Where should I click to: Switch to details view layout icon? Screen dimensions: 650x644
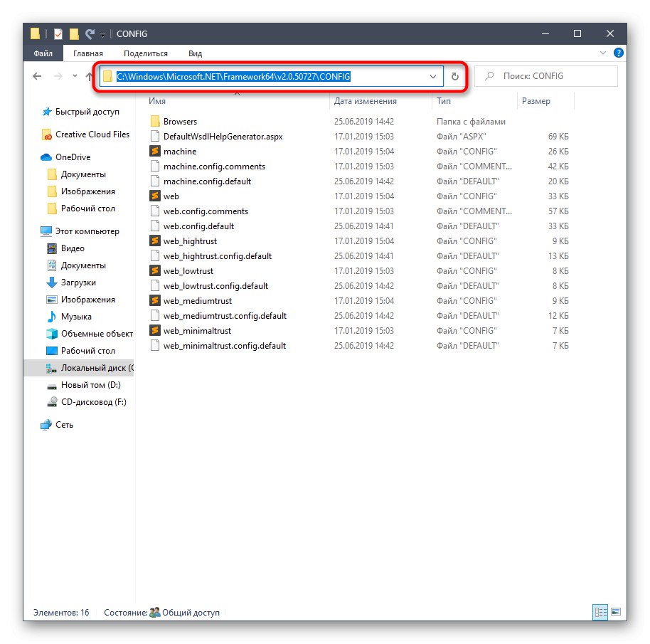pos(600,612)
